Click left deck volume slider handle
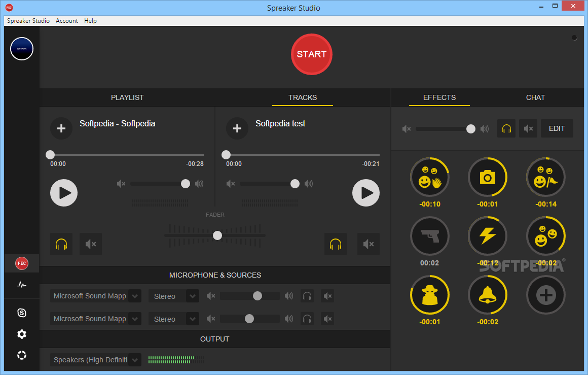Viewport: 588px width, 375px height. pos(185,184)
